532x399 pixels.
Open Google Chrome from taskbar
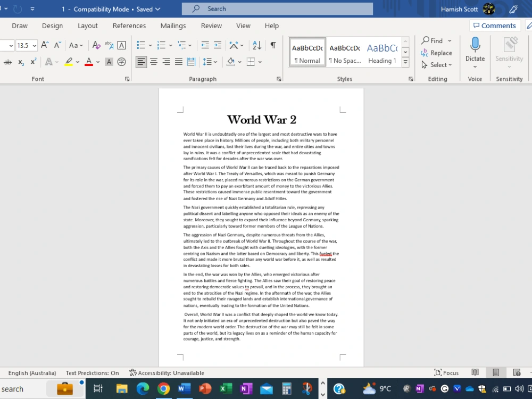coord(163,388)
